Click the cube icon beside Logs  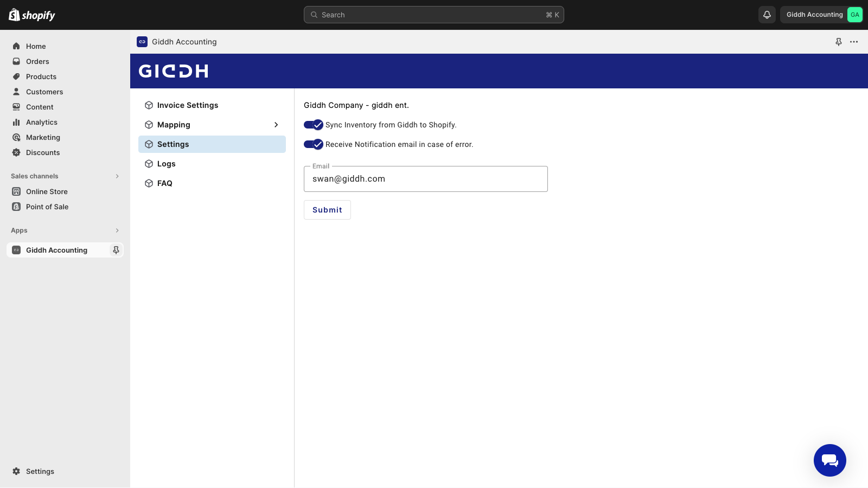point(149,164)
